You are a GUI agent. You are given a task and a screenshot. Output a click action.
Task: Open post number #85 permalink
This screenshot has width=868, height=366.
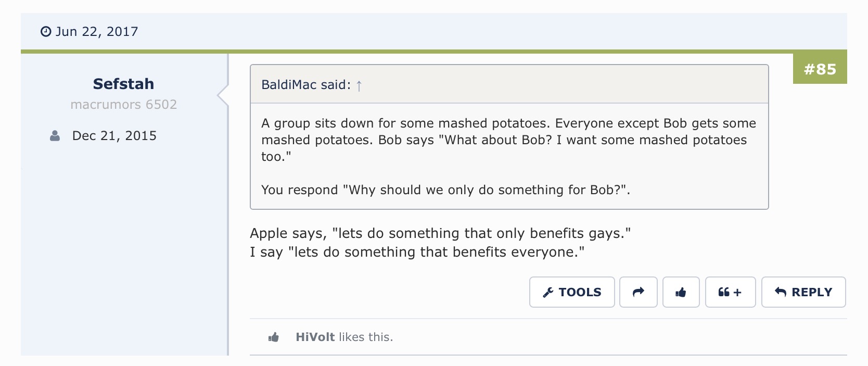click(x=820, y=69)
